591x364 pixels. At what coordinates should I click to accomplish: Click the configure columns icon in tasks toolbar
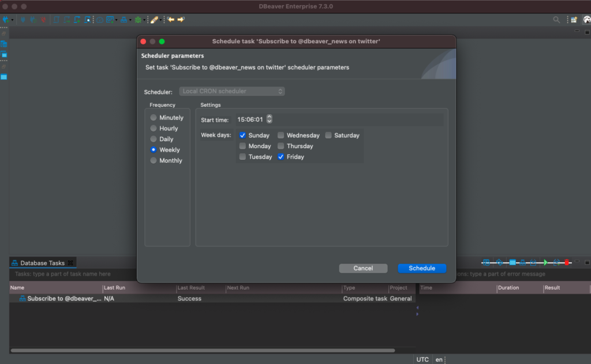486,262
